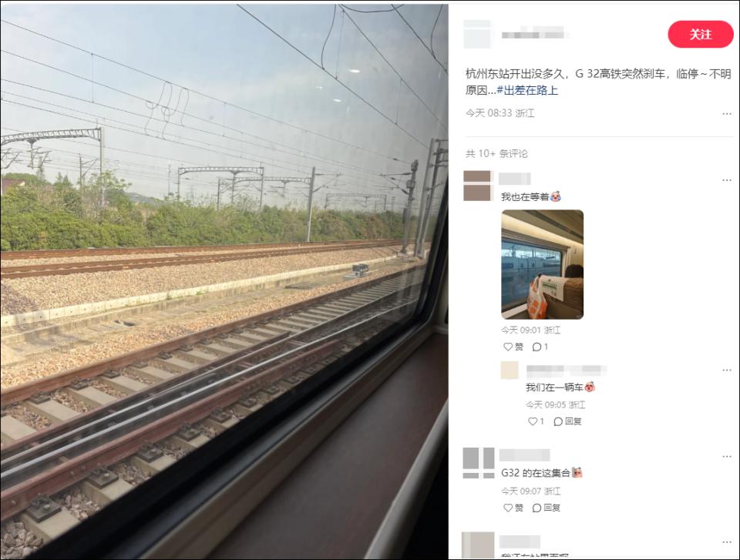The width and height of the screenshot is (740, 560).
Task: Open more options for 我们在一辆车 reply
Action: pyautogui.click(x=726, y=370)
